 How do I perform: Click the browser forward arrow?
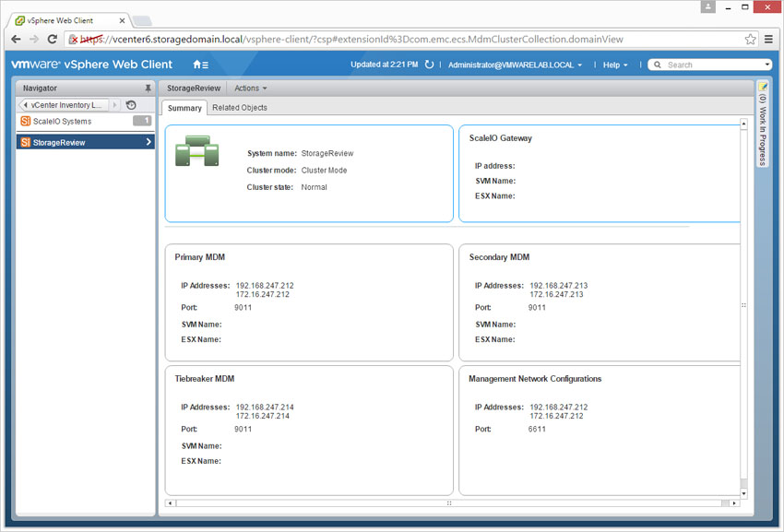34,39
